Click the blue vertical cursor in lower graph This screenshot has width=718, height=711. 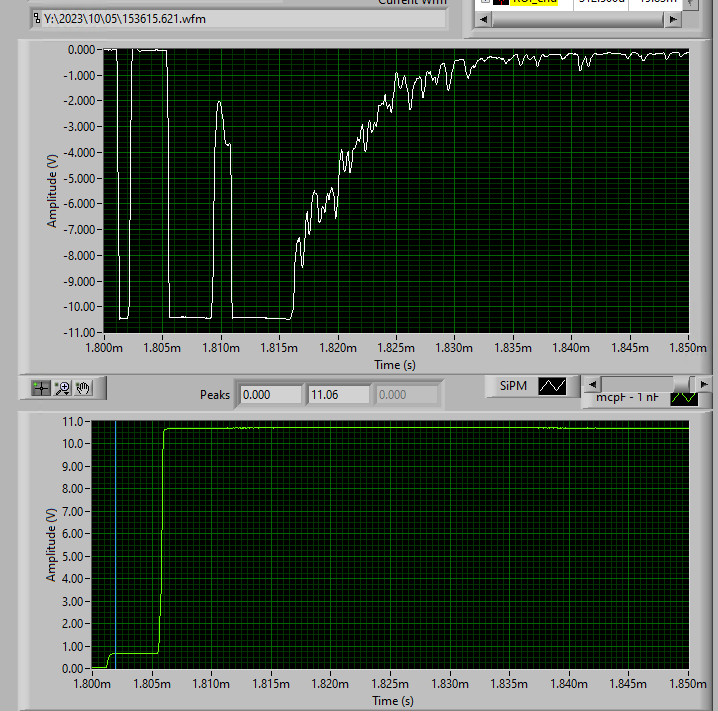(x=115, y=545)
